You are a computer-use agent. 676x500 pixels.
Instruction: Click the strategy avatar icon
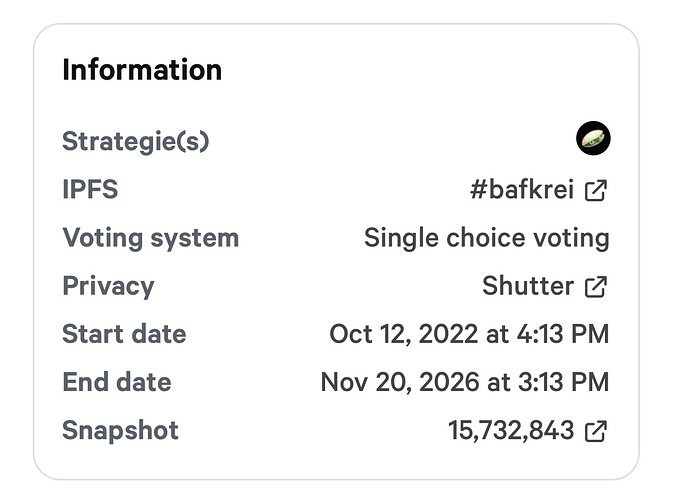click(x=593, y=139)
